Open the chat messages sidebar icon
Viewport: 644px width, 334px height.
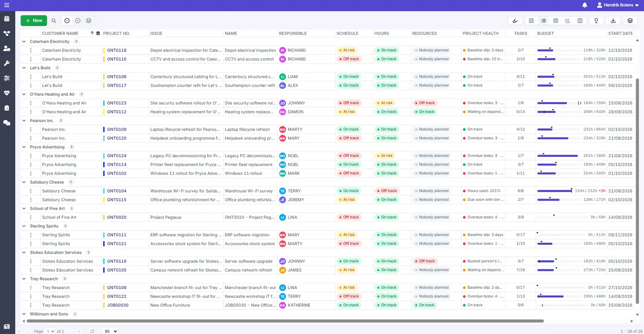pyautogui.click(x=7, y=123)
